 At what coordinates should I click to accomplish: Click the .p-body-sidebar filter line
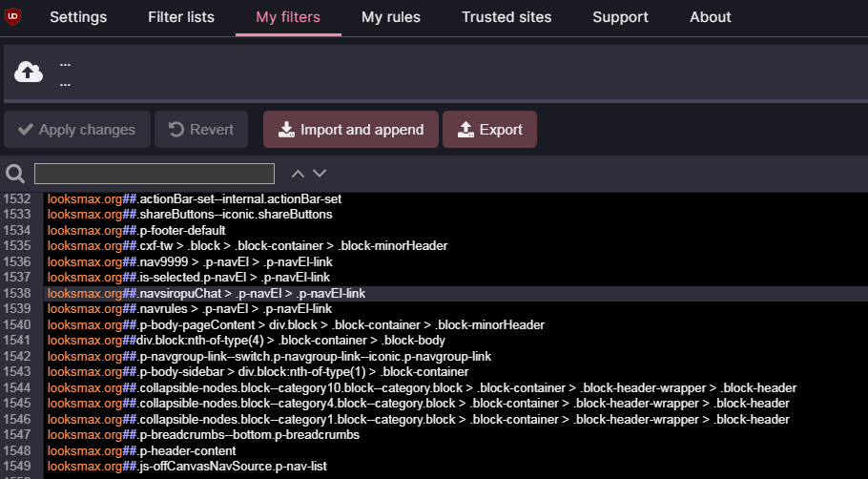258,372
